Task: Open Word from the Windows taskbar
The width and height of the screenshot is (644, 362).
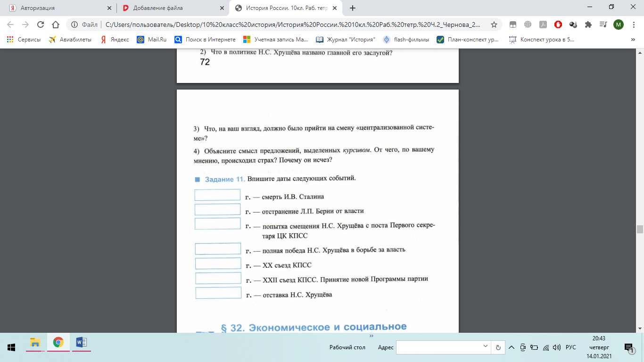Action: 81,342
